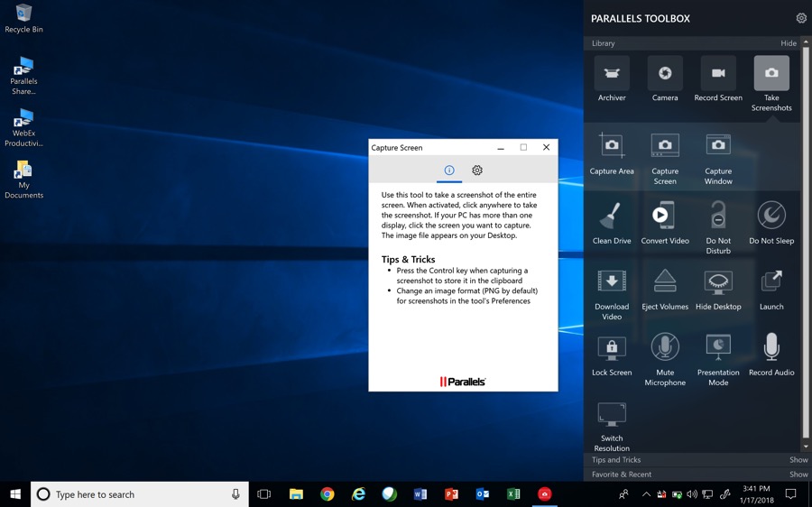Screen dimensions: 812x507
Task: Click the Cortana microphone icon
Action: pyautogui.click(x=235, y=494)
